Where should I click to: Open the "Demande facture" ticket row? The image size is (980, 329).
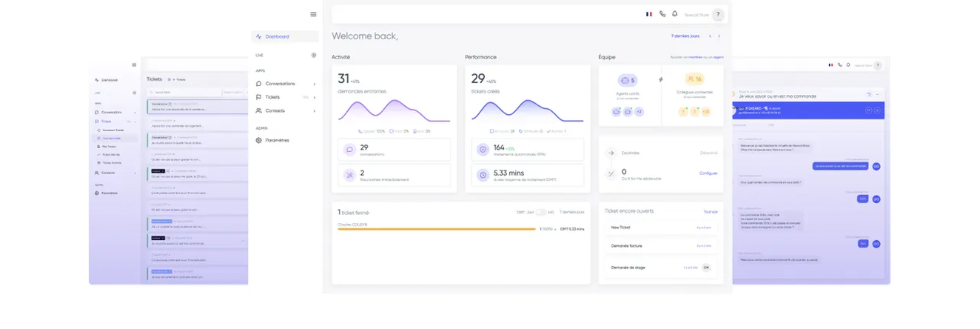click(x=661, y=245)
